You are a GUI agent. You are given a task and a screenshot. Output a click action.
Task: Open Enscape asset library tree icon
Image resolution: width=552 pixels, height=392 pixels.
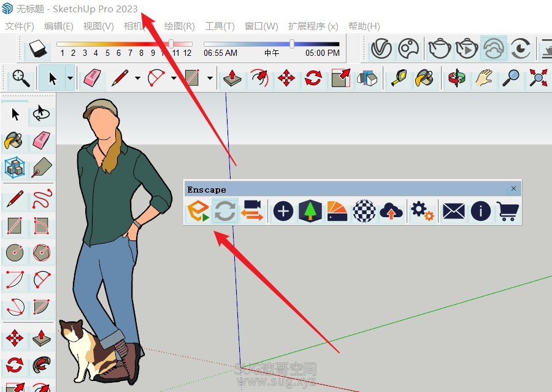[x=310, y=211]
